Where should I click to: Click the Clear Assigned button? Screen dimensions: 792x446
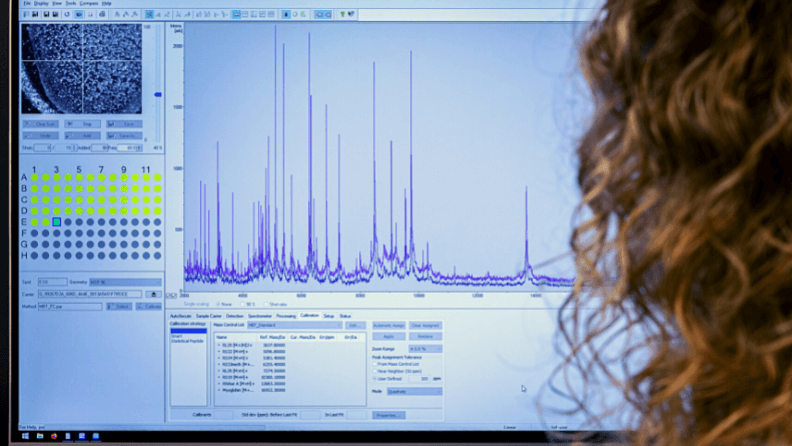coord(425,326)
